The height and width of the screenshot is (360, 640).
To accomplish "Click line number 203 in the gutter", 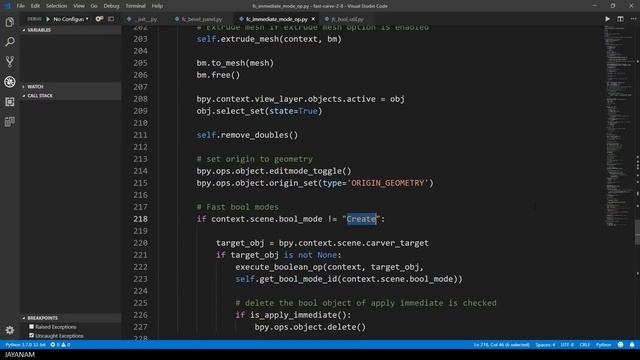I will [x=140, y=39].
